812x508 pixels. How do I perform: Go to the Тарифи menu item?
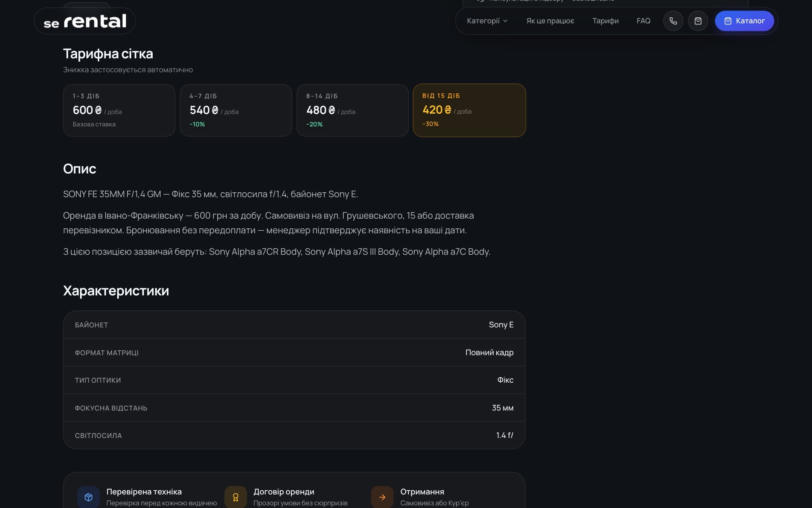click(x=605, y=21)
